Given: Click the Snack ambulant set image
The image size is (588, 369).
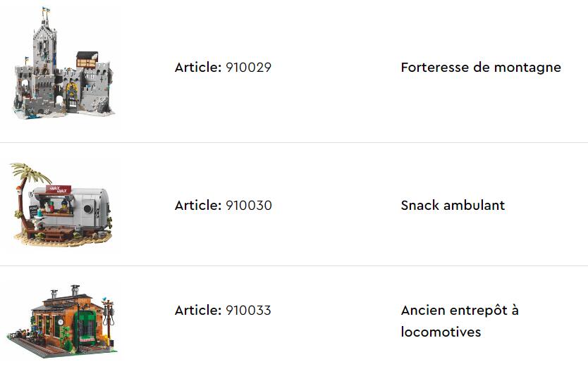Looking at the screenshot, I should coord(63,205).
